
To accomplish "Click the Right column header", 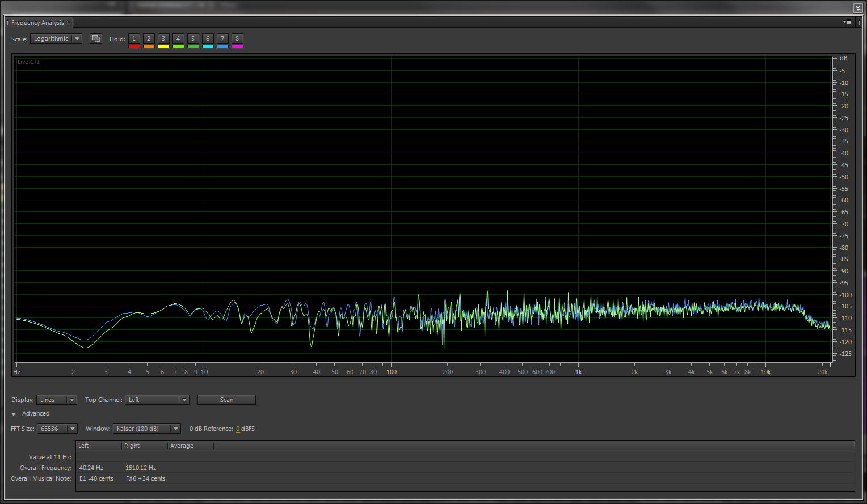I will (145, 446).
